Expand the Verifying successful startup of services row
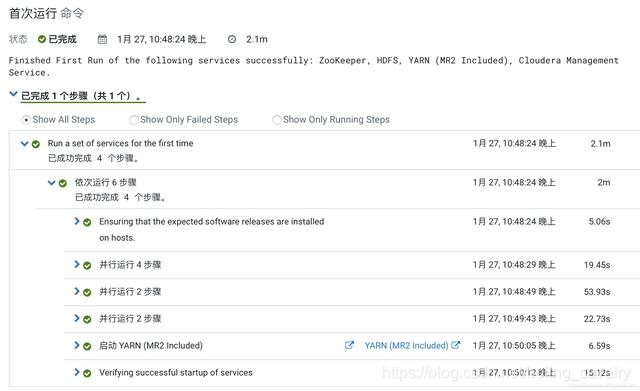The width and height of the screenshot is (640, 391). 77,372
